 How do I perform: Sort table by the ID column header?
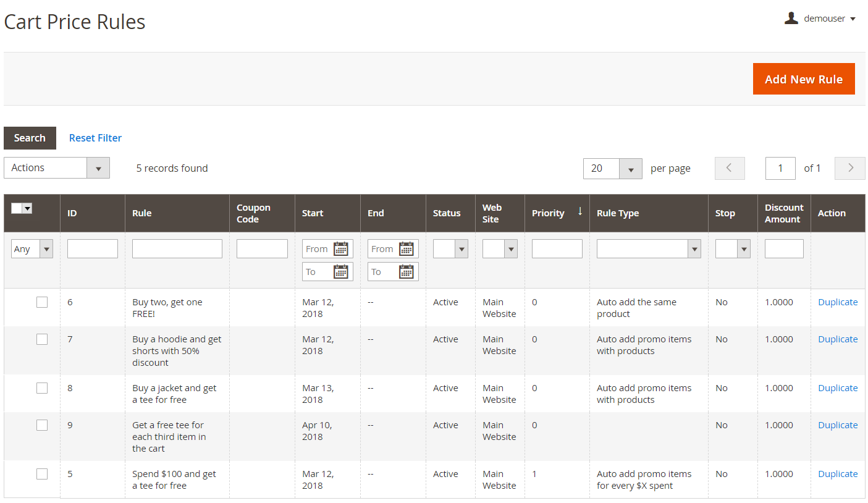pyautogui.click(x=72, y=213)
